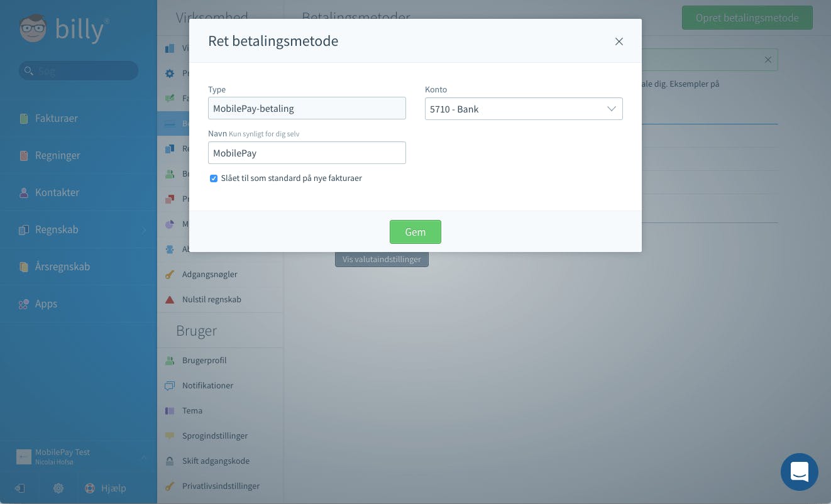
Task: Expand the MobilePay Test organization switcher arrow
Action: (x=143, y=457)
